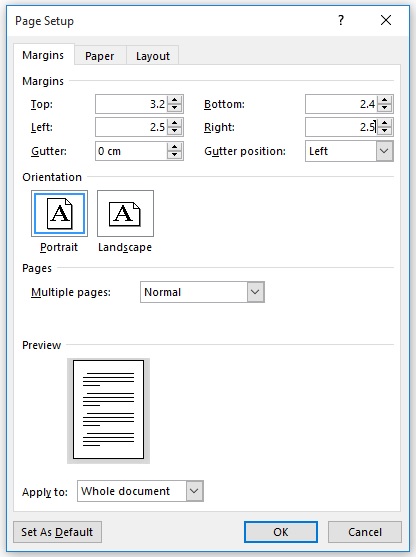The width and height of the screenshot is (416, 557).
Task: Increase the Left margin with up arrow
Action: [x=174, y=123]
